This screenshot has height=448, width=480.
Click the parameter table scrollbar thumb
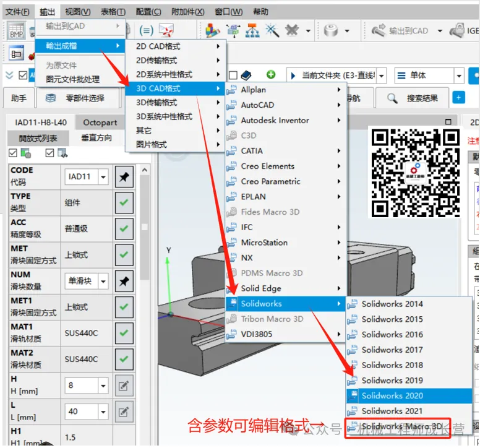(145, 227)
